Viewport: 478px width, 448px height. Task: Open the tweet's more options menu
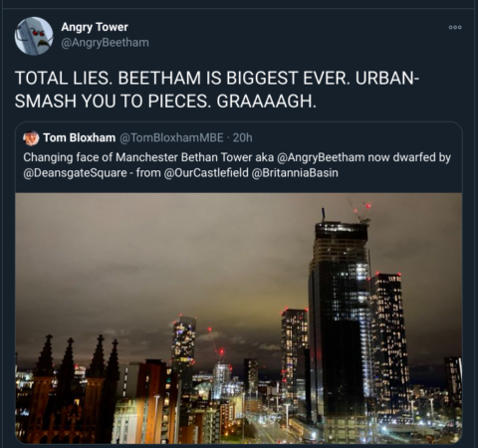point(455,28)
